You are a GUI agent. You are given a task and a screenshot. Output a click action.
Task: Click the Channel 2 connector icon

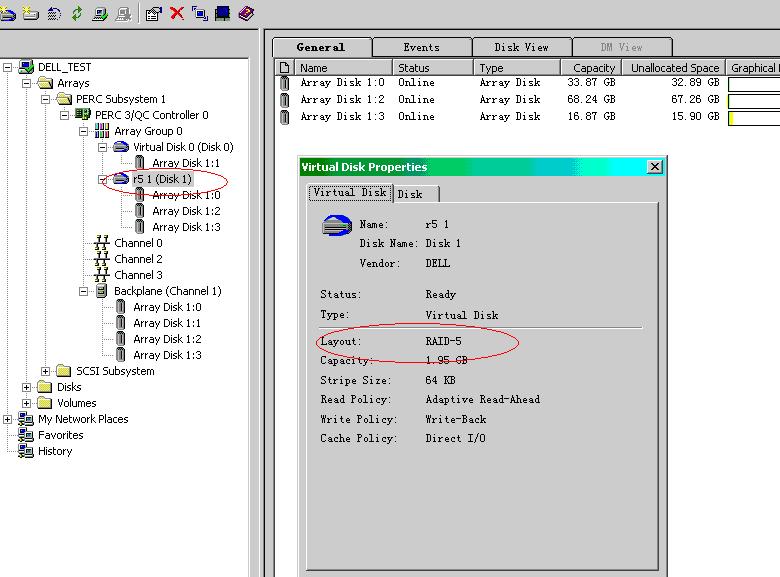coord(102,259)
